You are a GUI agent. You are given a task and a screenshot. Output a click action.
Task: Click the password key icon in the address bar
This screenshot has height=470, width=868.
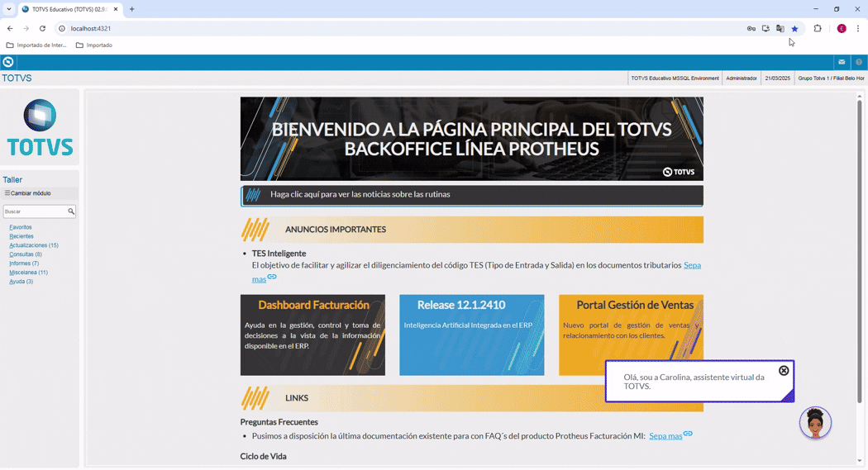(x=751, y=29)
